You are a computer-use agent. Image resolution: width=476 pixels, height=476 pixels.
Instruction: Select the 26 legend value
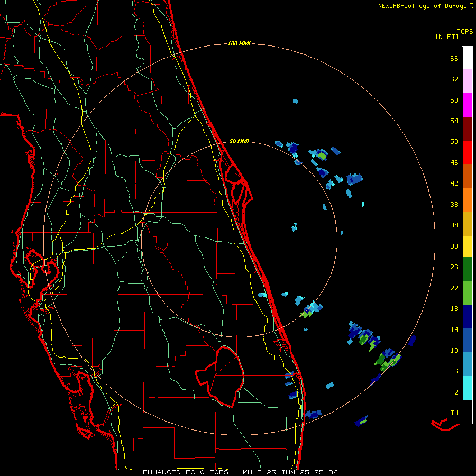pyautogui.click(x=454, y=267)
